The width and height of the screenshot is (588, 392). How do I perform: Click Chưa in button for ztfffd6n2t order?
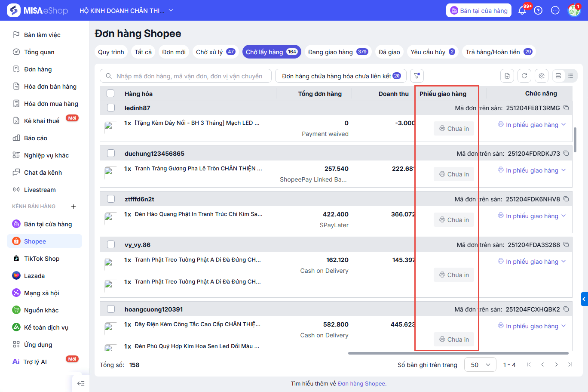(454, 220)
